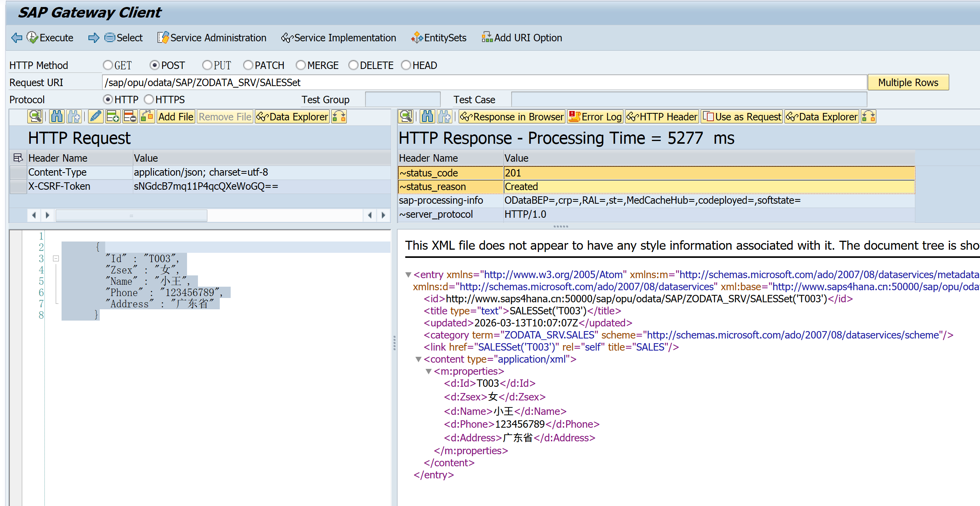Select the DELETE HTTP method

(x=353, y=65)
